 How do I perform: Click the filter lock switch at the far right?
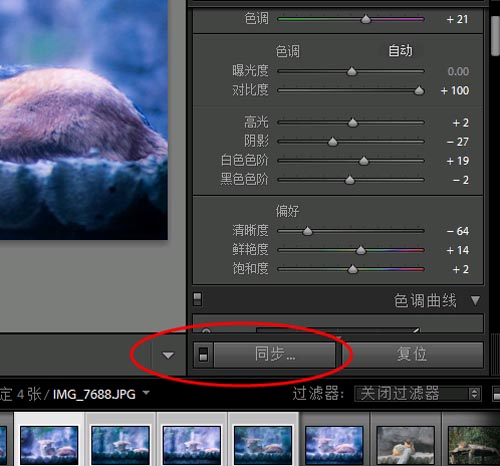497,394
